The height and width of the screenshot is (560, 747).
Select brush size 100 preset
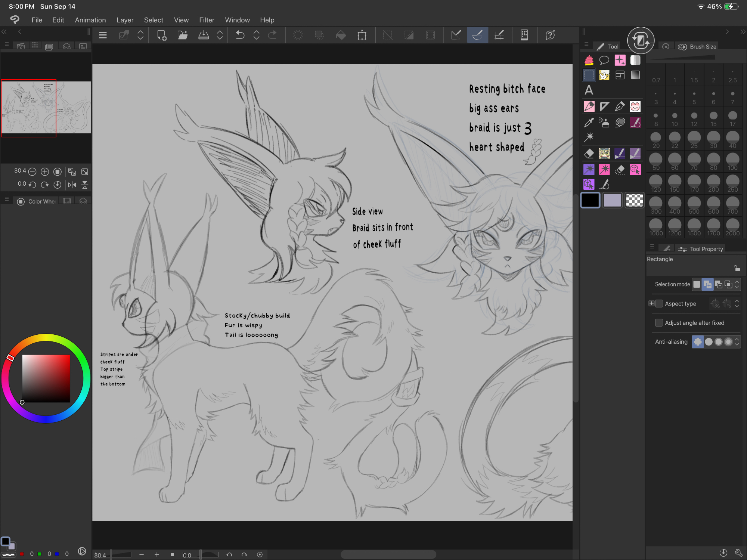[x=732, y=161]
